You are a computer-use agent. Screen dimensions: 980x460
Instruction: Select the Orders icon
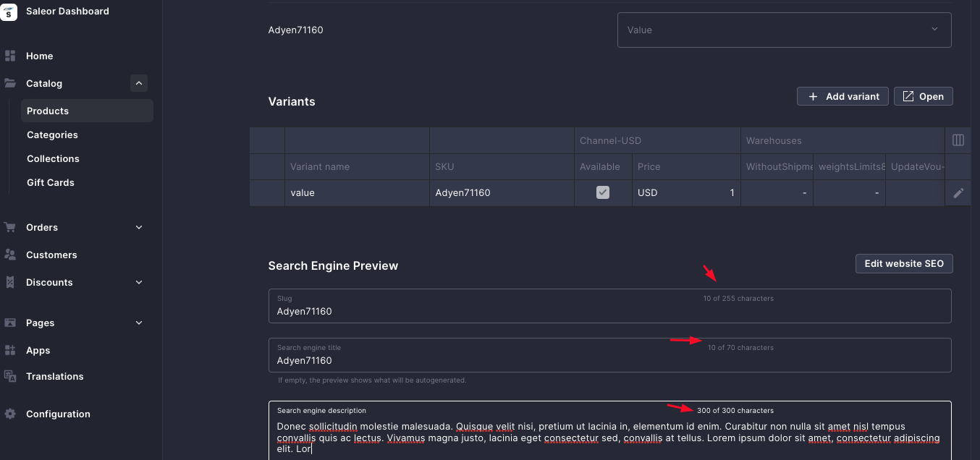(10, 227)
